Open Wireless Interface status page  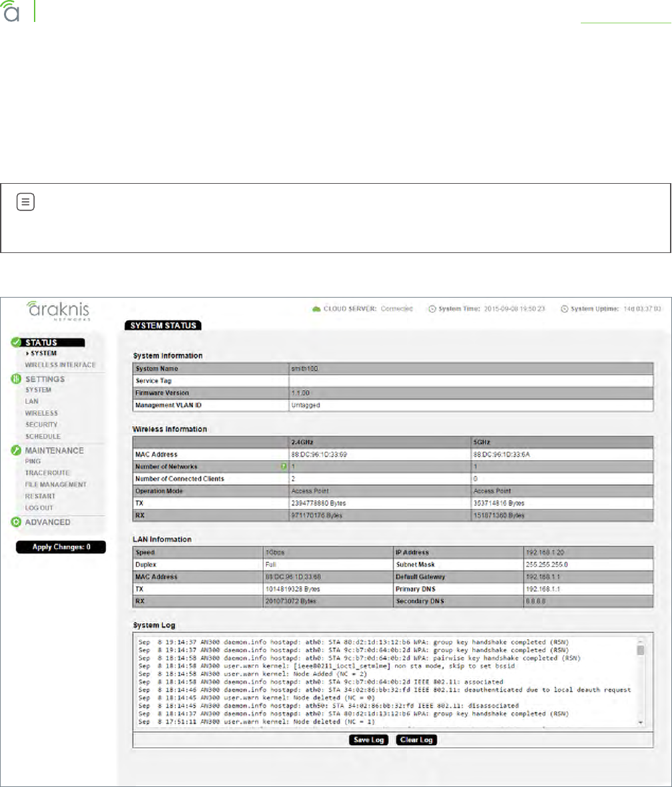pos(60,365)
